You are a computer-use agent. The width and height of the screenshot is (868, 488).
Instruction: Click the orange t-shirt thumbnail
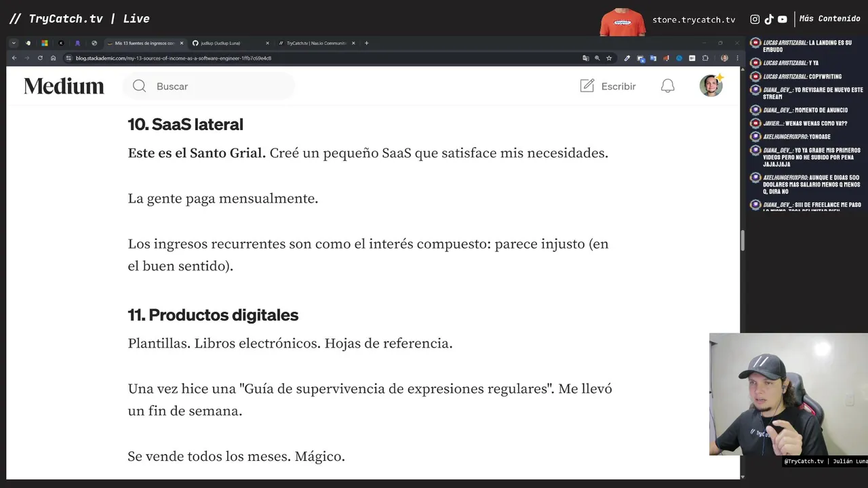coord(623,22)
